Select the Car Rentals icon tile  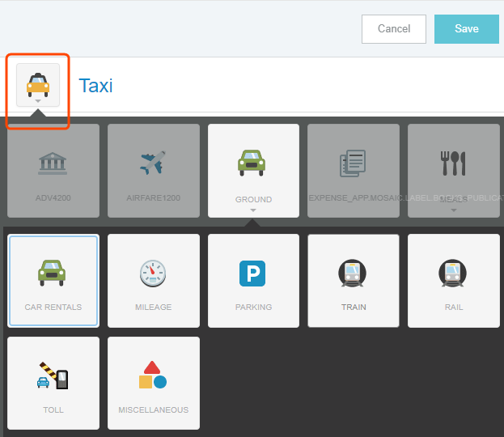tap(53, 280)
